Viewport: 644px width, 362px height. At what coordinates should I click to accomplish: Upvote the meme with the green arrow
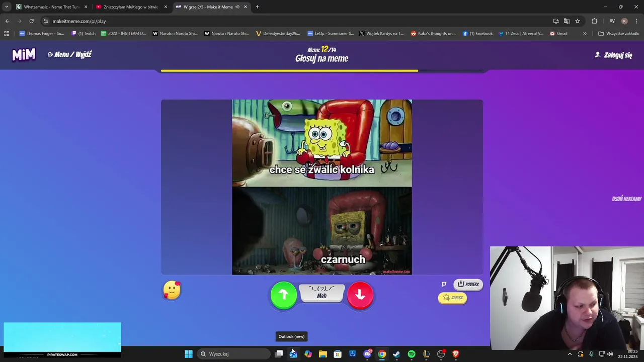[x=284, y=295]
